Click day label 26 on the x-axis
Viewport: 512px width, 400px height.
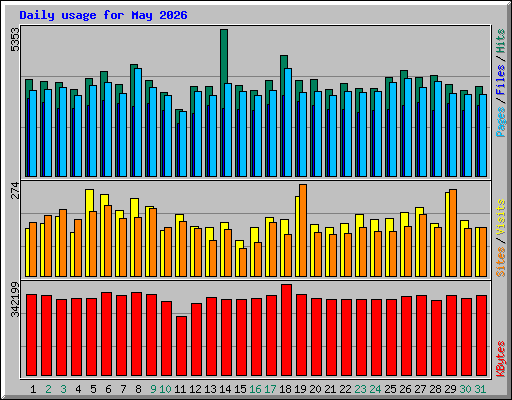(x=405, y=389)
